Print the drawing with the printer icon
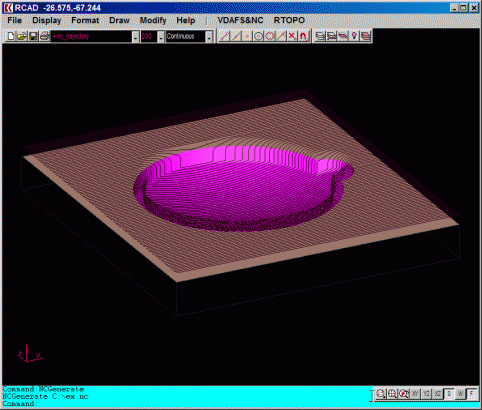This screenshot has height=410, width=482. (44, 36)
